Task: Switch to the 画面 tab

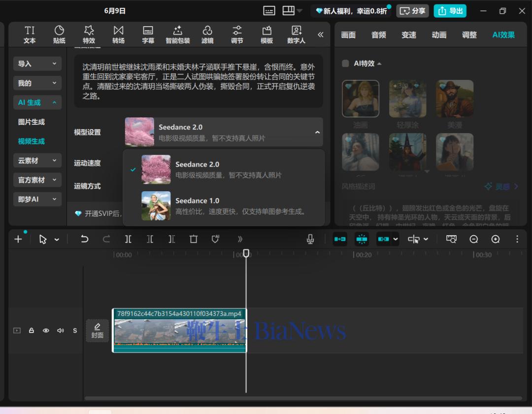Action: (x=348, y=34)
